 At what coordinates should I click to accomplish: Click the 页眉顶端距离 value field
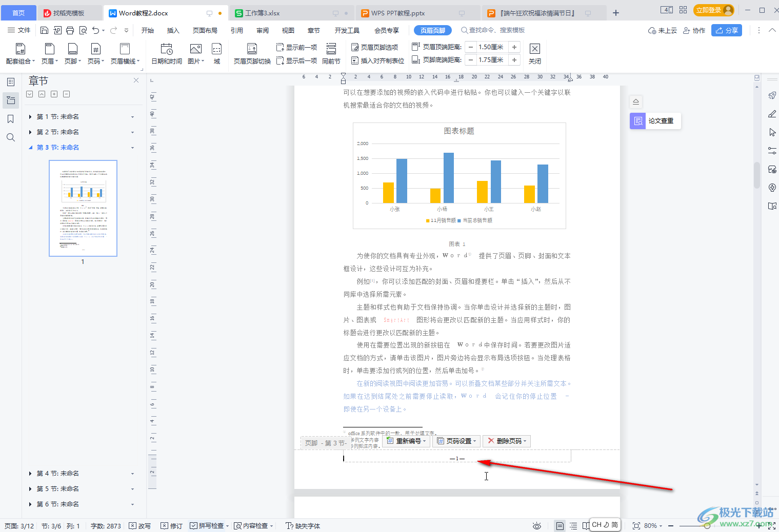tap(492, 47)
